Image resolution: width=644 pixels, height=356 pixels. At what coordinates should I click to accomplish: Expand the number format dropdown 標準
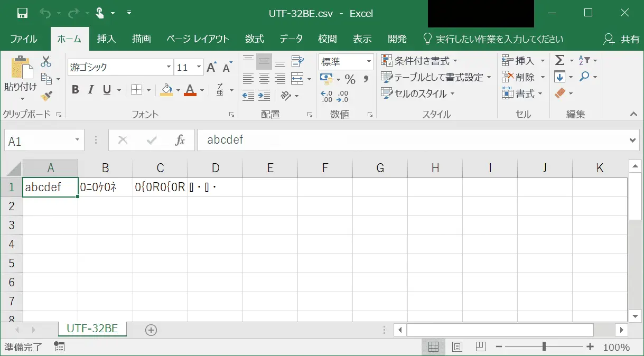[369, 62]
